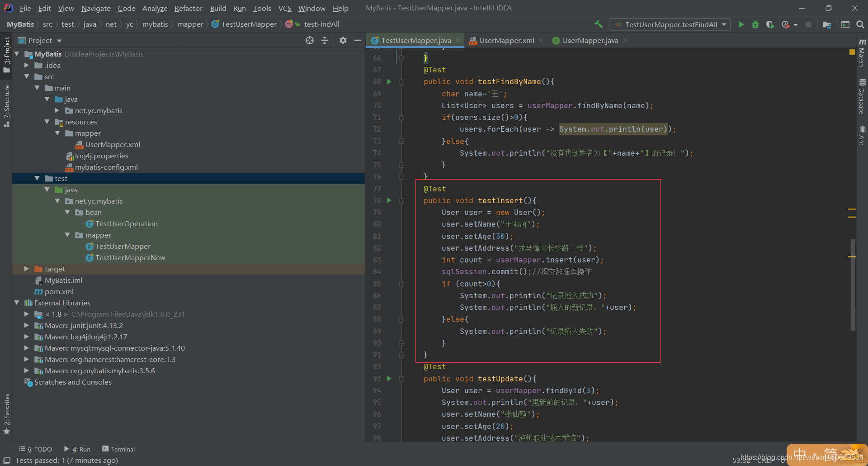The width and height of the screenshot is (868, 466).
Task: Open run configuration dropdown TestUserMapper.testFindAll
Action: 670,24
